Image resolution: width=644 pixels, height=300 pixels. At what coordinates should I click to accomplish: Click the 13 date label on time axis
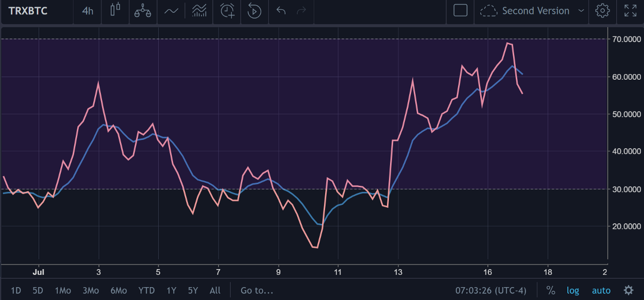(x=398, y=272)
